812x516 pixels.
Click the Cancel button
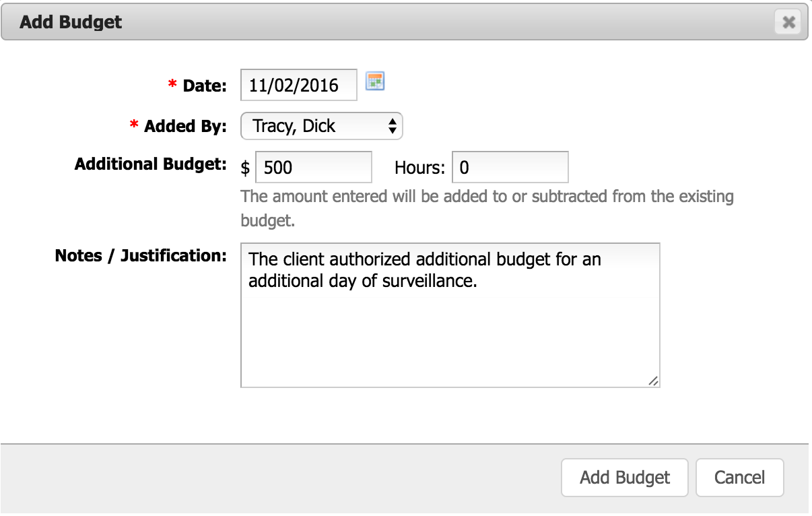[x=739, y=478]
